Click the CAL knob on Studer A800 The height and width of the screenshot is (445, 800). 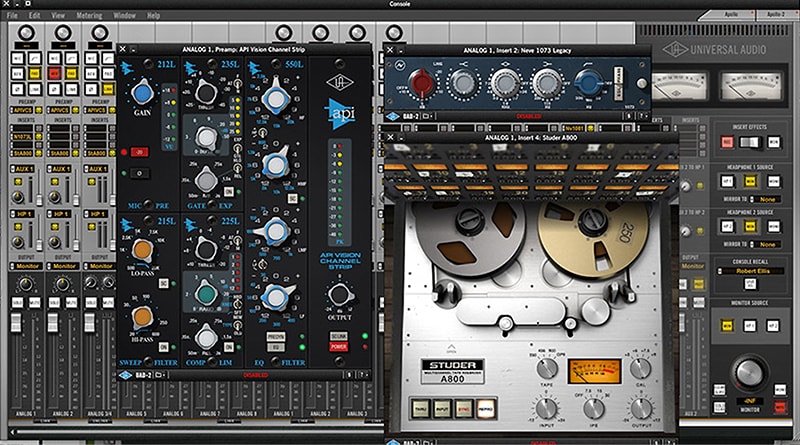coord(640,367)
